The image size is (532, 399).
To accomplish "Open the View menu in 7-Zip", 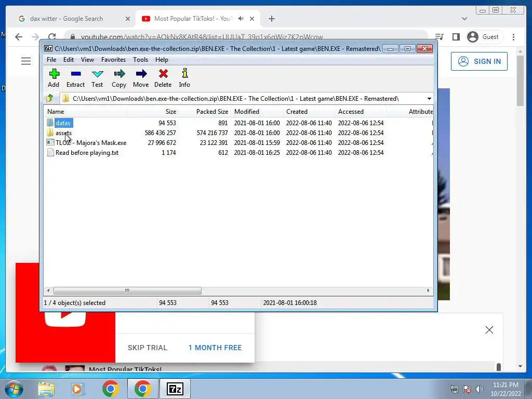I will tap(87, 60).
